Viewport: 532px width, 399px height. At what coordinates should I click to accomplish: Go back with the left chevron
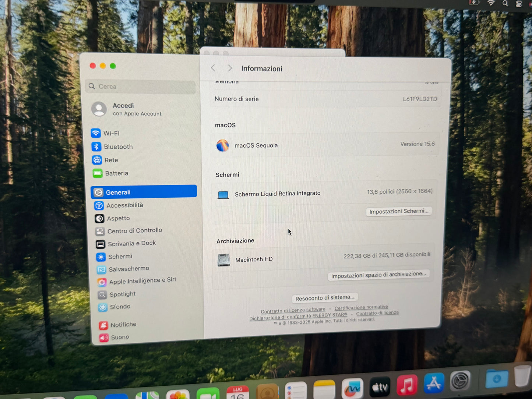click(x=213, y=68)
